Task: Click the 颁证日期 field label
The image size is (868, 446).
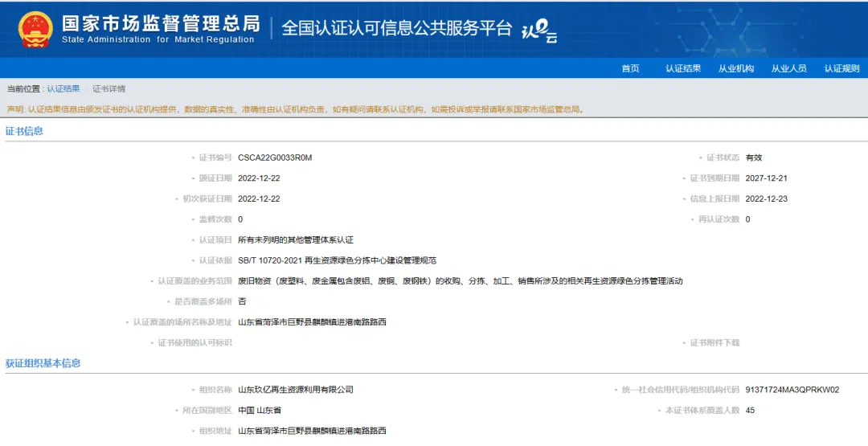Action: click(x=215, y=178)
